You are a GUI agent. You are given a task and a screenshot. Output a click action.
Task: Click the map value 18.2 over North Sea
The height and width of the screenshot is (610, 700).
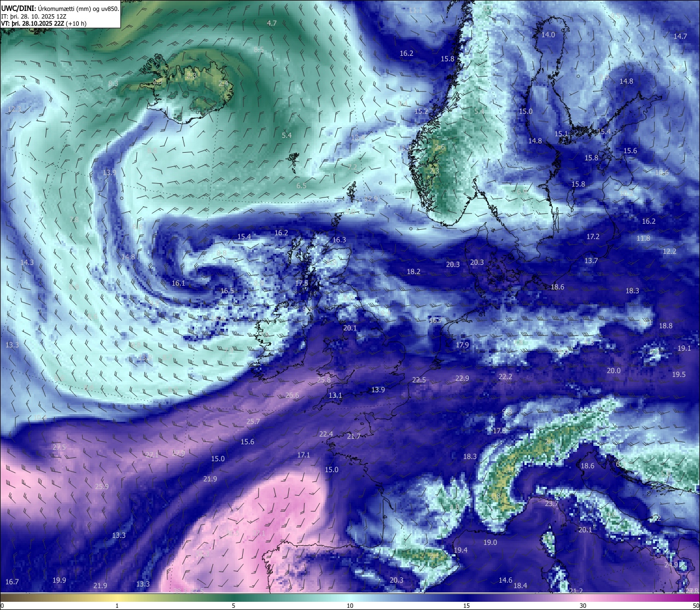click(413, 271)
